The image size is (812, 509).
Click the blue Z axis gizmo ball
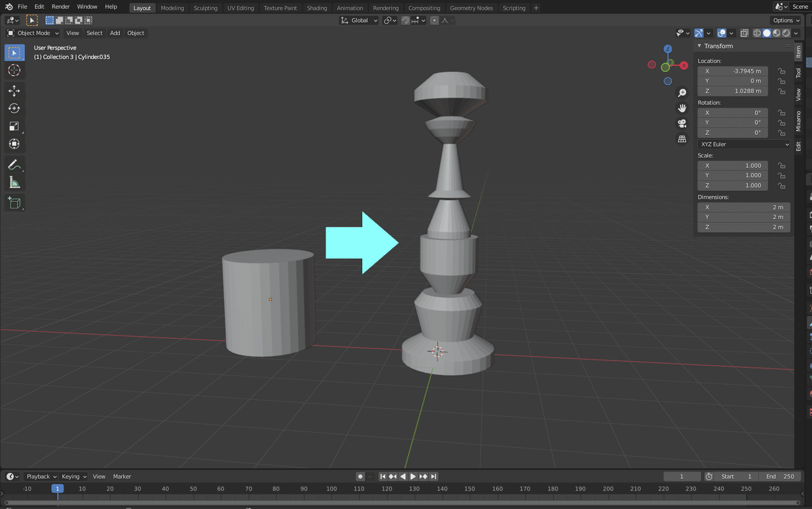pyautogui.click(x=667, y=49)
